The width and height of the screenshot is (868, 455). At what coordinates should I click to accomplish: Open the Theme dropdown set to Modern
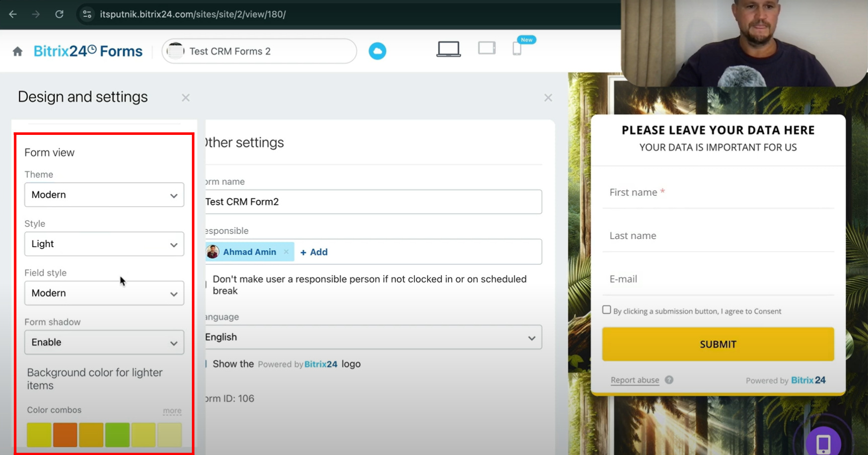104,195
